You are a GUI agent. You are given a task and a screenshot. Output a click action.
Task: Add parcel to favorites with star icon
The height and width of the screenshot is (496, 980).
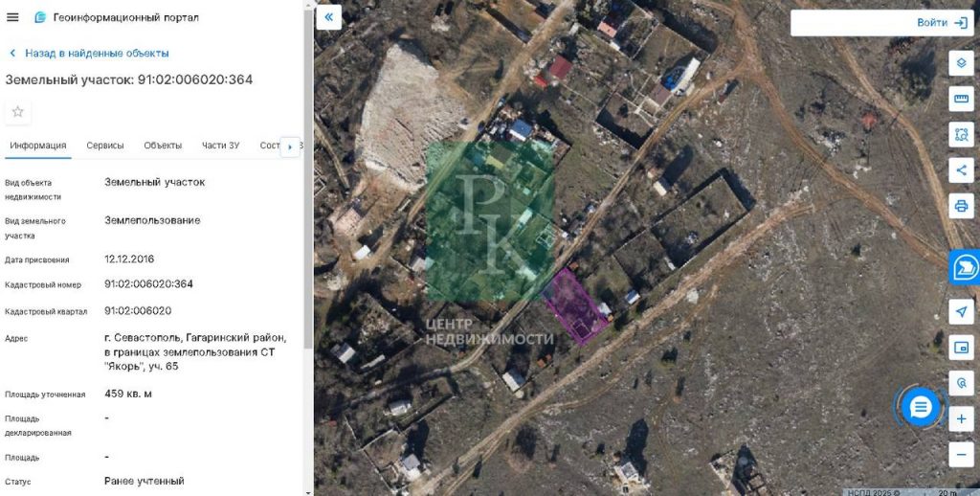17,112
